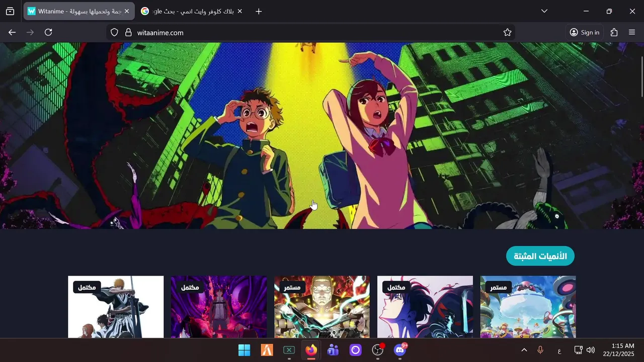Image resolution: width=644 pixels, height=362 pixels.
Task: Open the blue-haired profile anime card
Action: (425, 307)
